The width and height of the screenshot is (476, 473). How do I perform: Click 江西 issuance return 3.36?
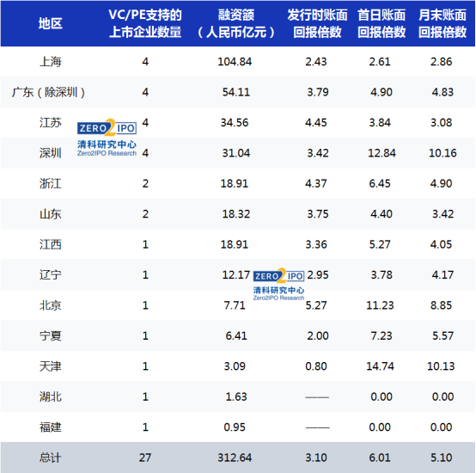pyautogui.click(x=316, y=244)
